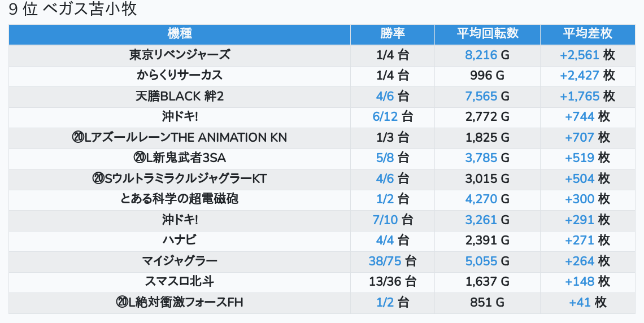644x323 pixels.
Task: Click the ⑳ icon beside L絶対衝激フォースFH
Action: click(x=122, y=302)
